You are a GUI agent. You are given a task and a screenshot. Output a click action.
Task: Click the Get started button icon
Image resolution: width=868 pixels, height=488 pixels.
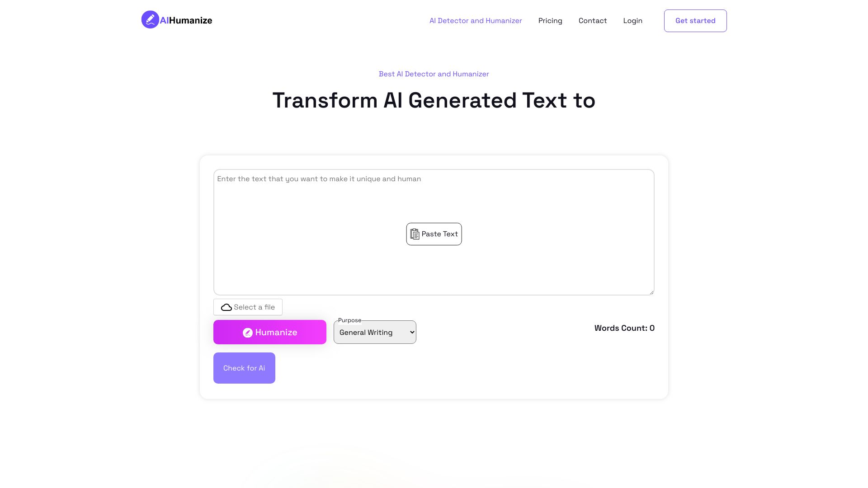point(695,20)
